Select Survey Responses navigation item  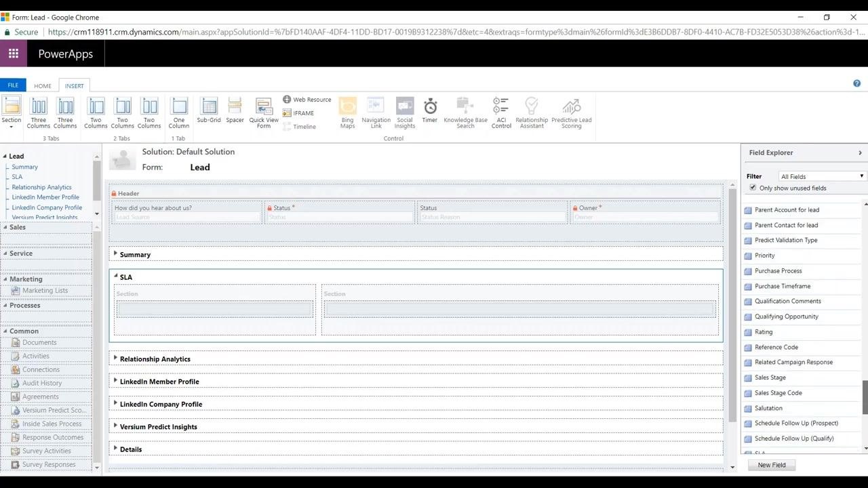click(x=49, y=464)
